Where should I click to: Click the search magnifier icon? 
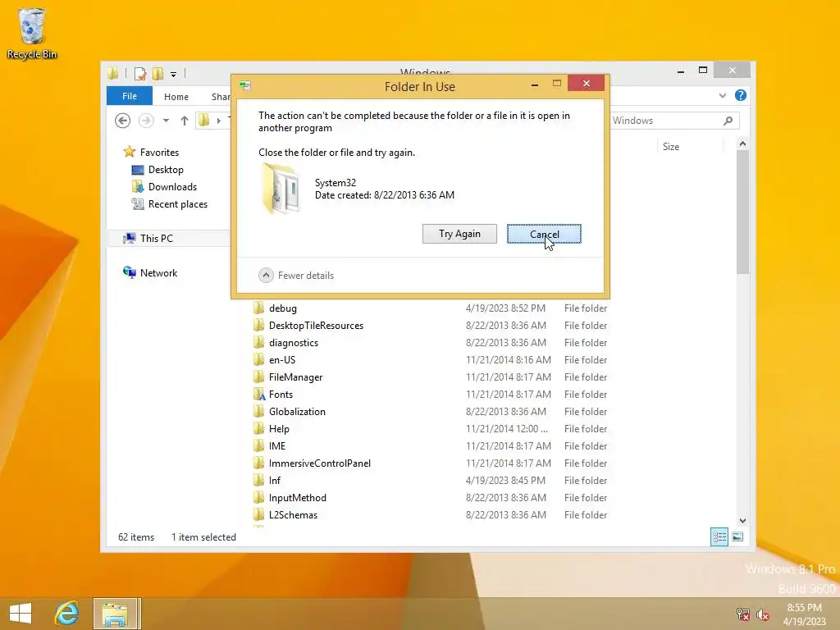(x=728, y=121)
